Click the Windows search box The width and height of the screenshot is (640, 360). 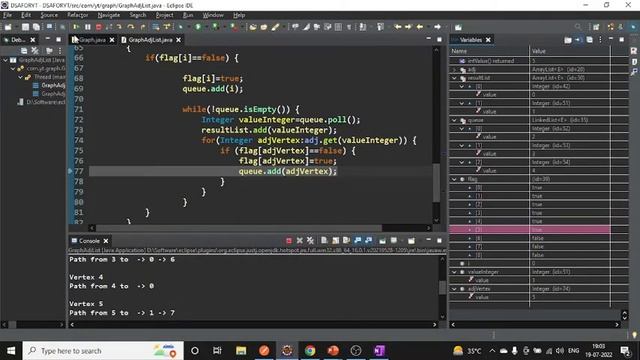103,351
